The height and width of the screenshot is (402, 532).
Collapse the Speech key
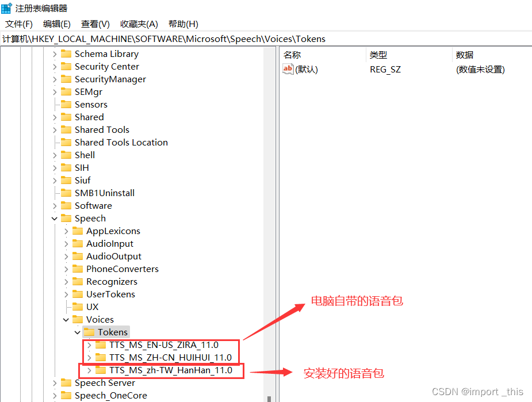(55, 219)
